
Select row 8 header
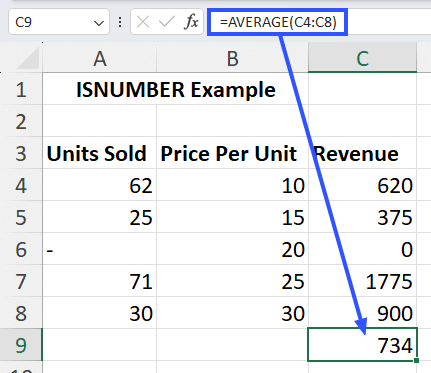(x=21, y=313)
